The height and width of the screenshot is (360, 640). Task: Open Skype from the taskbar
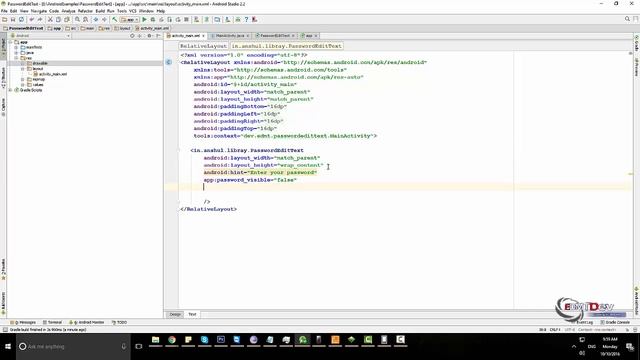click(x=204, y=340)
